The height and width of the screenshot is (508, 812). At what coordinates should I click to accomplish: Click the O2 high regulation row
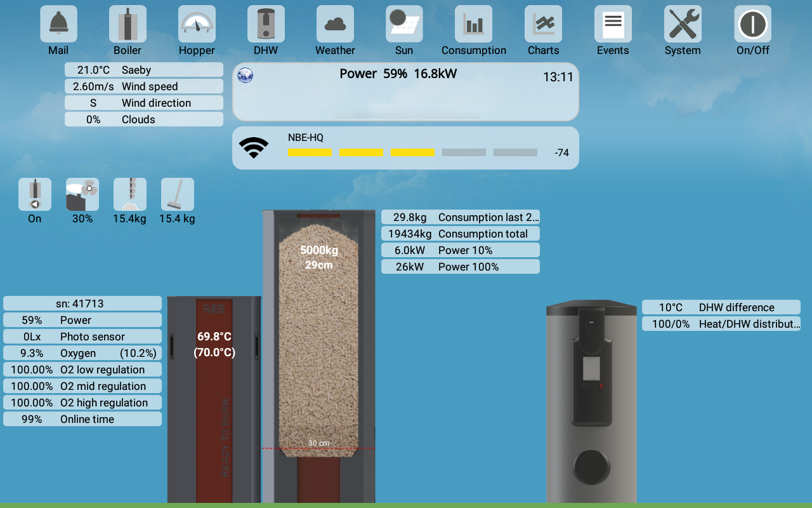(x=82, y=403)
